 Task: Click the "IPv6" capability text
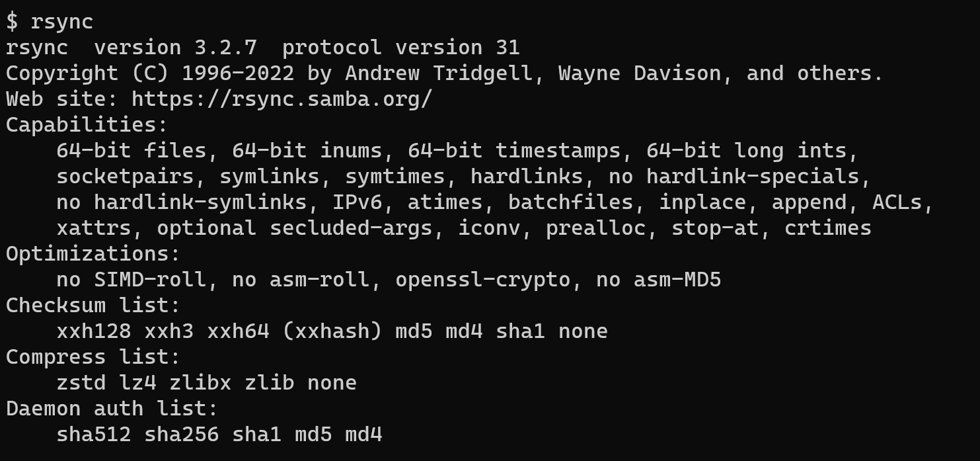pos(357,202)
